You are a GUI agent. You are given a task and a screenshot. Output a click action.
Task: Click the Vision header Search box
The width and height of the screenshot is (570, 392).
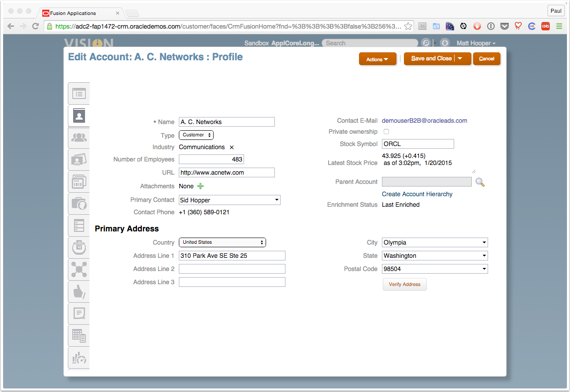point(370,43)
